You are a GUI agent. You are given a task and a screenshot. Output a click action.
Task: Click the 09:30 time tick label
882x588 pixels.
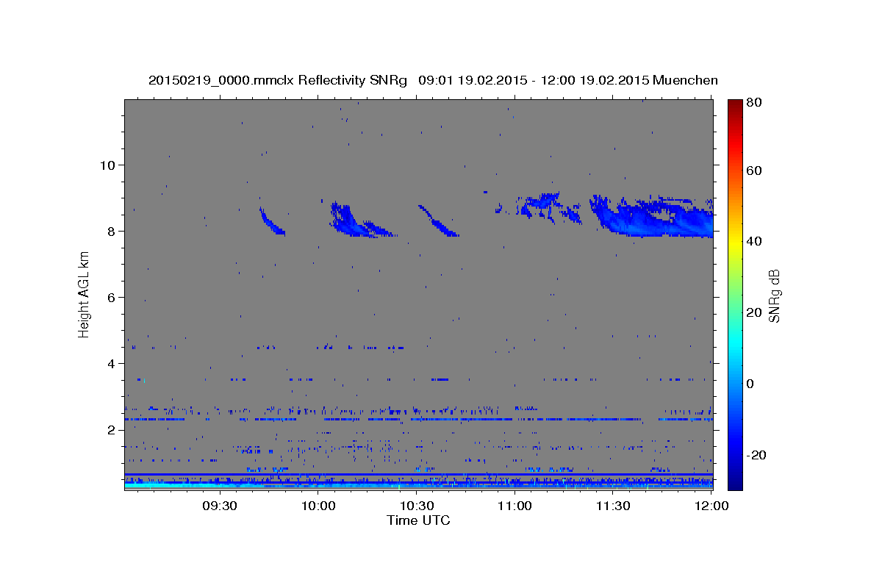pos(220,506)
